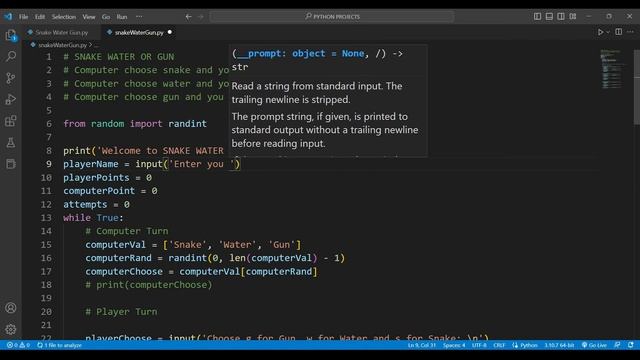Open the Edit menu
The width and height of the screenshot is (640, 360).
pyautogui.click(x=40, y=17)
